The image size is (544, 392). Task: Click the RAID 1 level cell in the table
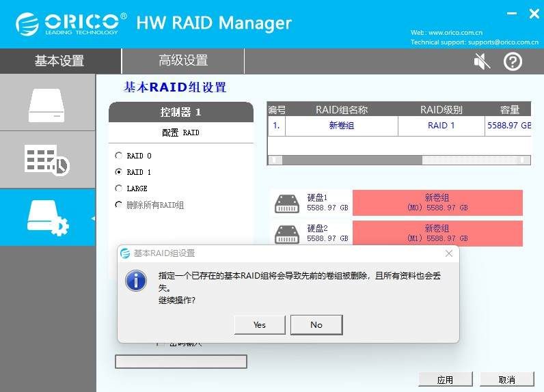(441, 126)
